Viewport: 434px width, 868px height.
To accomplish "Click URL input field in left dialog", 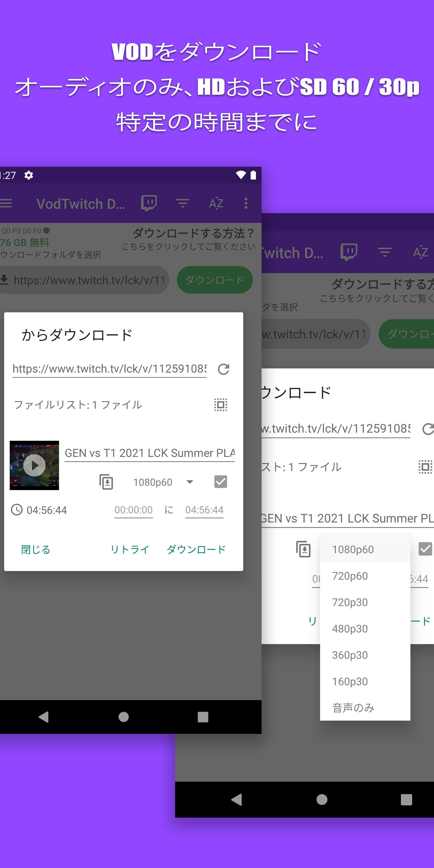I will (109, 369).
